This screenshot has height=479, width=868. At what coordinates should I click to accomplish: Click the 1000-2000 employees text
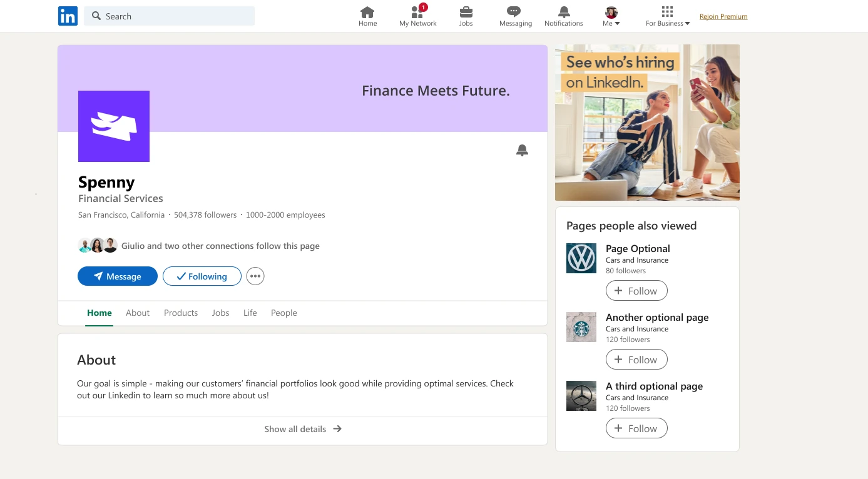(285, 215)
